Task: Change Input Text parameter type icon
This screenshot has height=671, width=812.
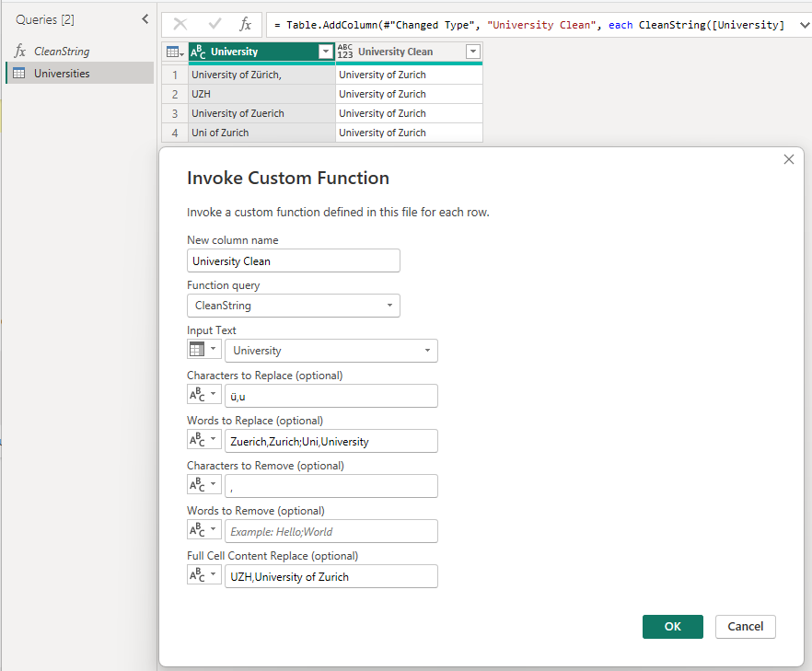Action: coord(203,351)
